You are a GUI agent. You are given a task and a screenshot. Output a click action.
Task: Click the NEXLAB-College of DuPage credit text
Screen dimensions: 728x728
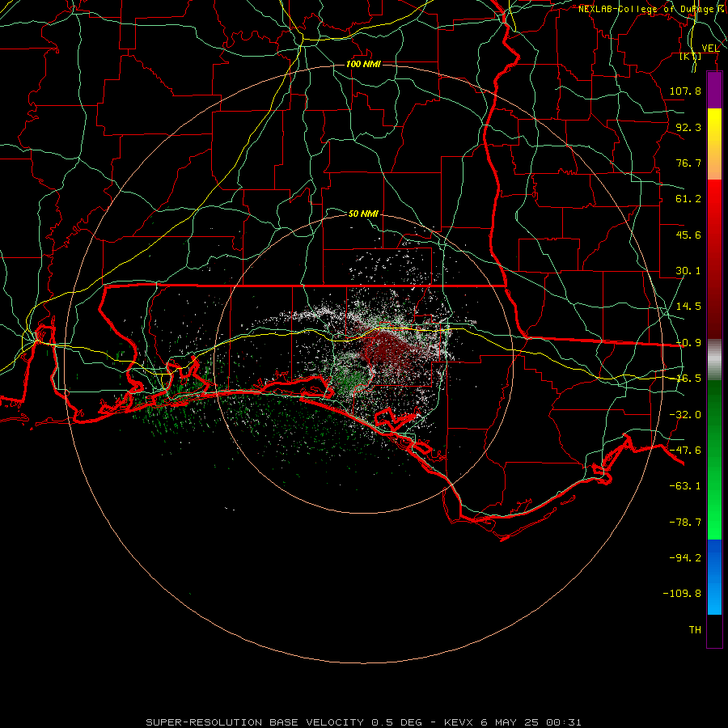pos(647,9)
